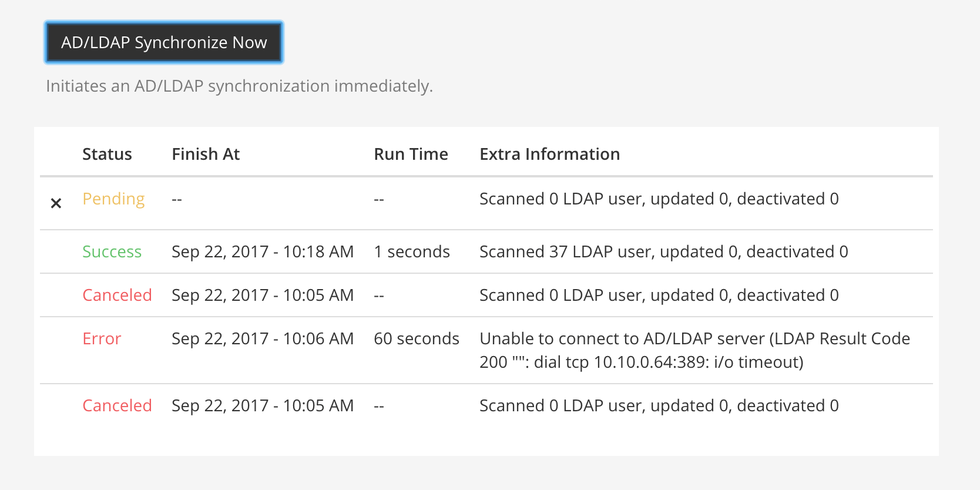Select the first Canceled status label
The image size is (980, 490).
click(117, 295)
